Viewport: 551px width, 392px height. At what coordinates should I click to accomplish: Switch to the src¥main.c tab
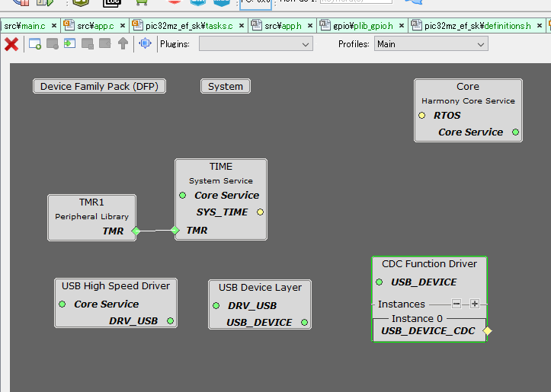pyautogui.click(x=24, y=26)
